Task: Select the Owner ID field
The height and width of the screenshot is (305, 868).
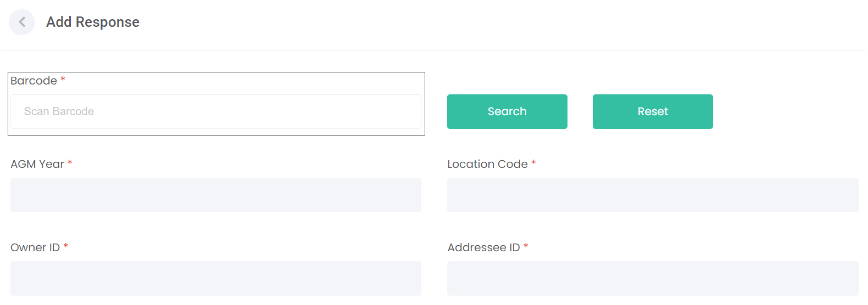Action: pyautogui.click(x=216, y=278)
